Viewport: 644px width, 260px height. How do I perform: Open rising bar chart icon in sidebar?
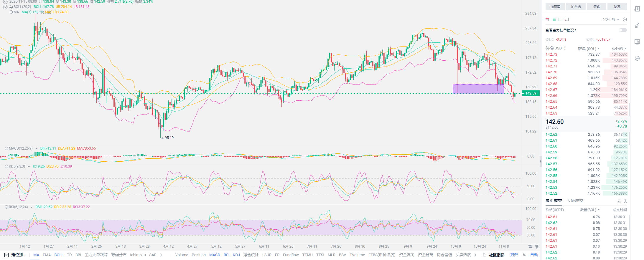(637, 26)
